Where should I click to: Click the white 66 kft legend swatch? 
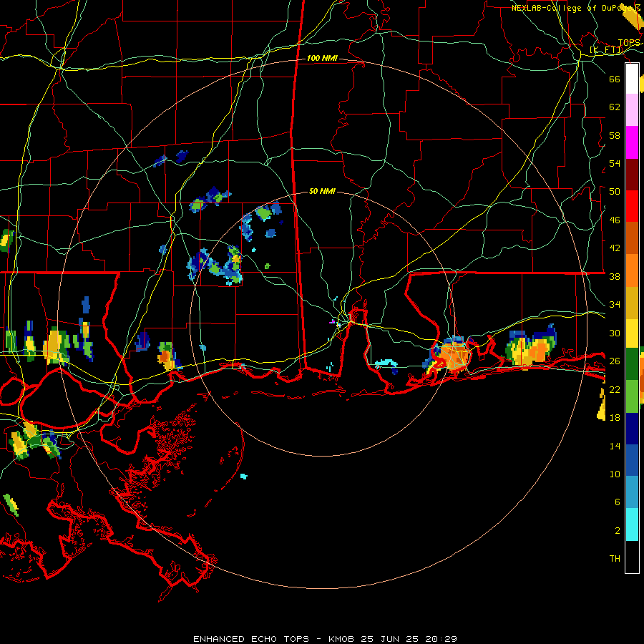tap(632, 79)
